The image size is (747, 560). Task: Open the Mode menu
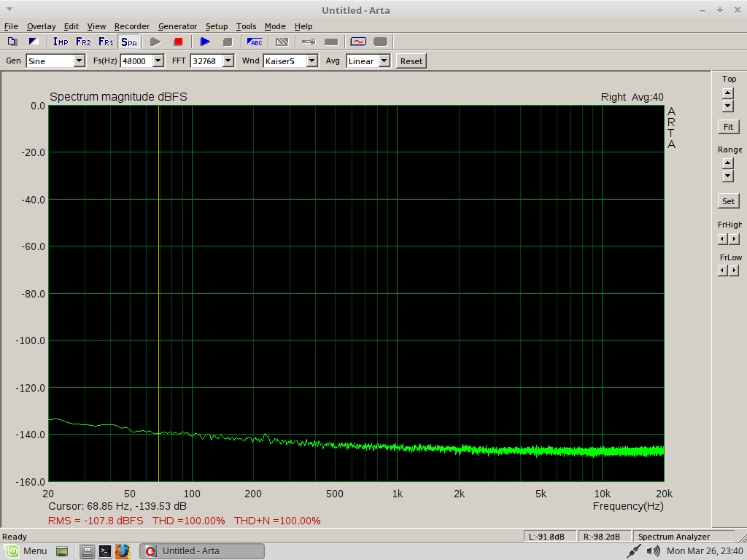pos(275,26)
